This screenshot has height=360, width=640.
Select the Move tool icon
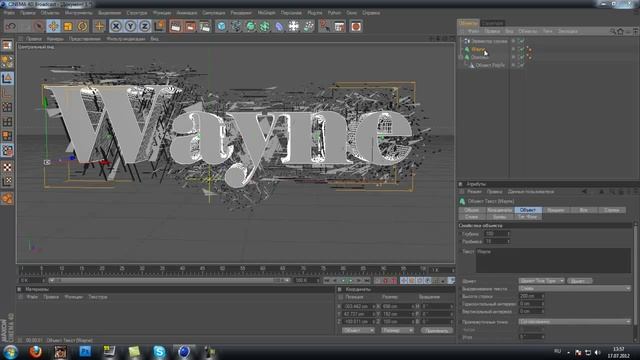coord(53,26)
